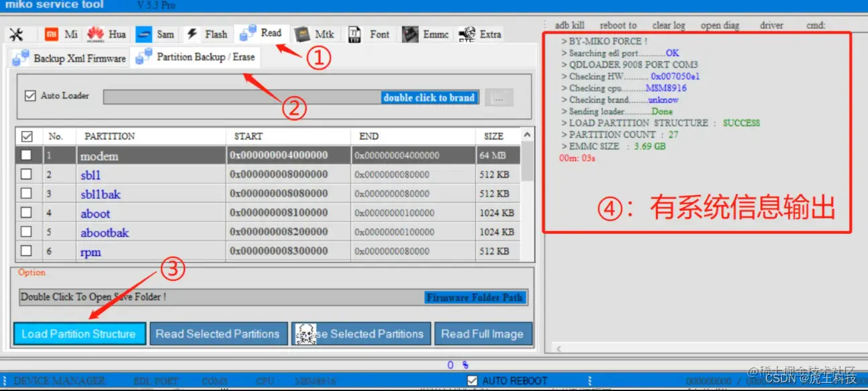Click the adb kill command
Viewport: 868px width, 391px height.
click(x=569, y=26)
